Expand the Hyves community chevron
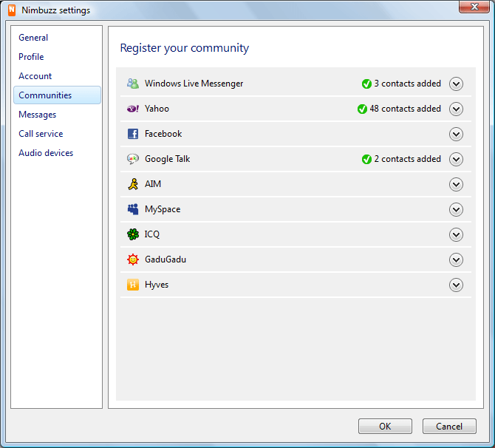Viewport: 495px width, 448px height. pos(456,285)
